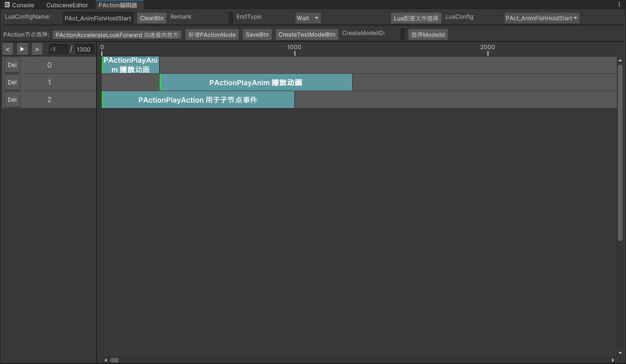Viewport: 626px width, 364px height.
Task: Step to next frame with > button
Action: tap(37, 49)
